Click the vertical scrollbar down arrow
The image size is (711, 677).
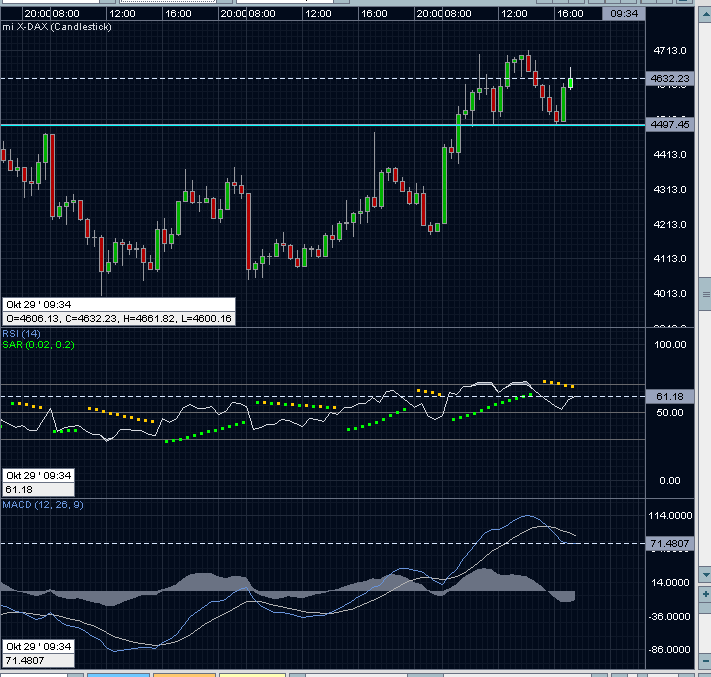705,575
